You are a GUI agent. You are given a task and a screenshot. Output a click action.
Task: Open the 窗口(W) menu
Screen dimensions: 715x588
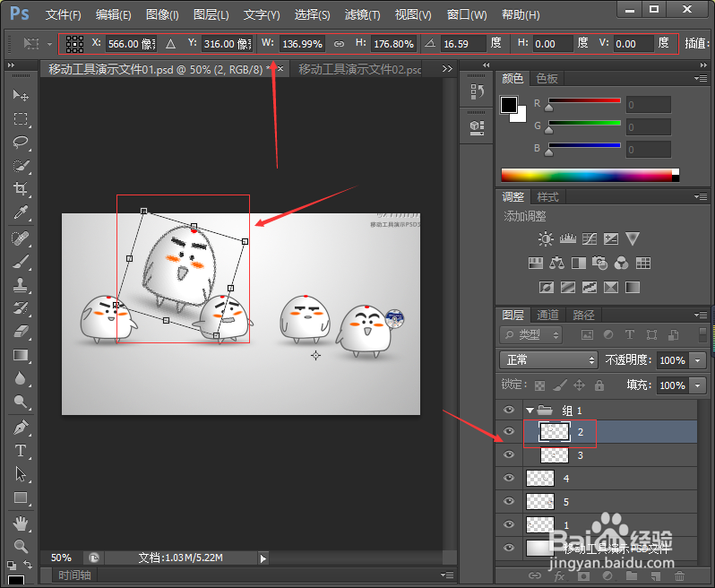click(467, 14)
